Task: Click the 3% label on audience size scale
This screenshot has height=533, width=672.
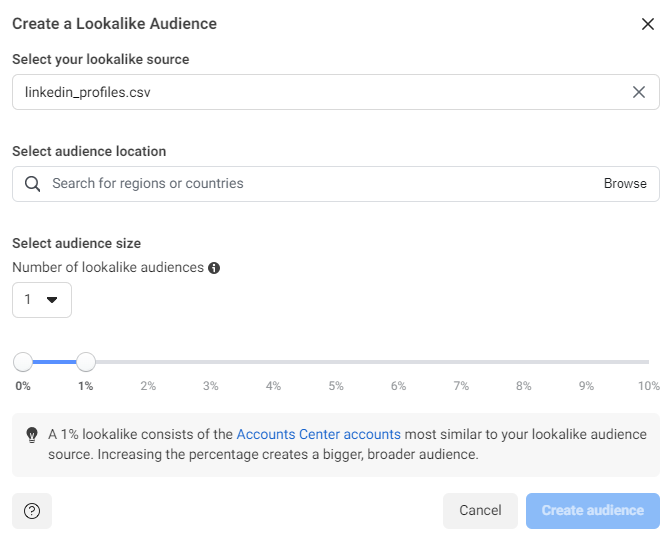Action: tap(210, 386)
